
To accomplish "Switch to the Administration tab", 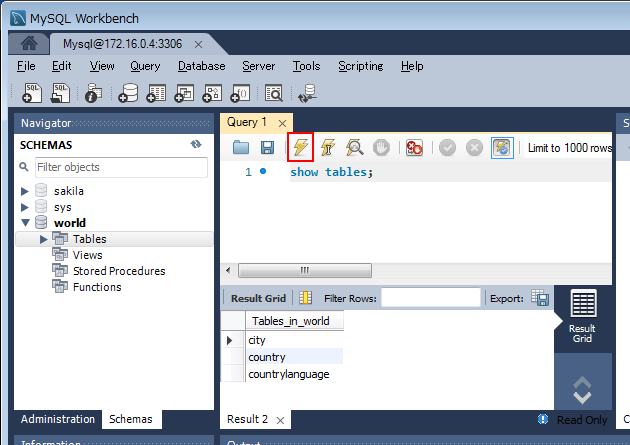I will 58,419.
